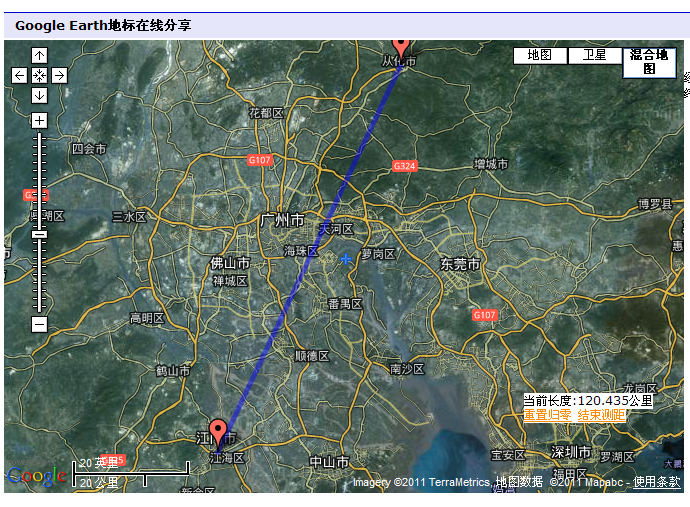Click the 花都区 label
Screen dimensions: 690x507
[266, 113]
